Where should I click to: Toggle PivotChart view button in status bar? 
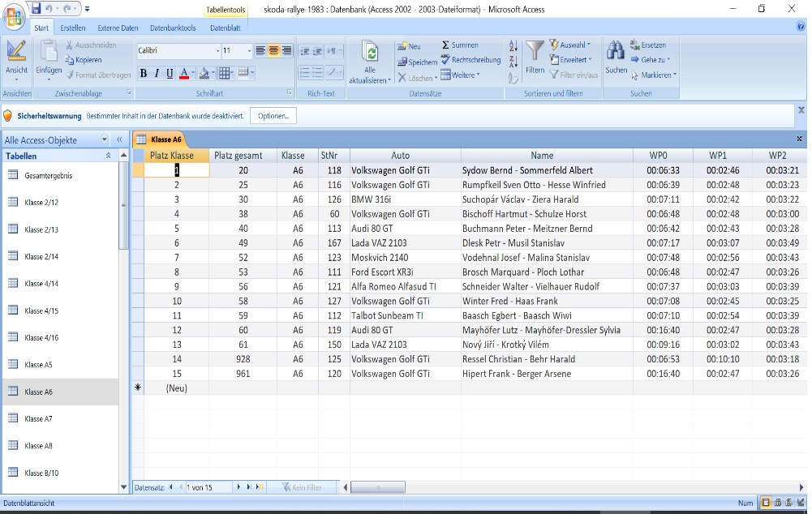pyautogui.click(x=788, y=503)
